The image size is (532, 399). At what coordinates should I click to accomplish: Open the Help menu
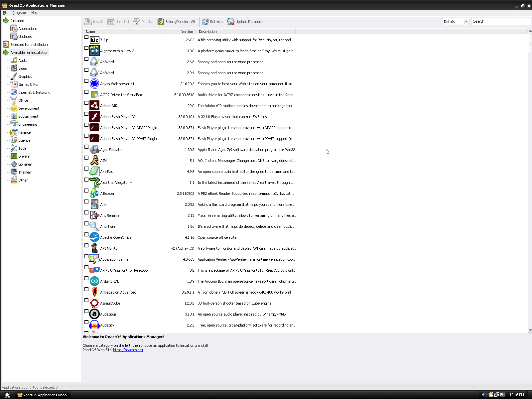coord(35,13)
